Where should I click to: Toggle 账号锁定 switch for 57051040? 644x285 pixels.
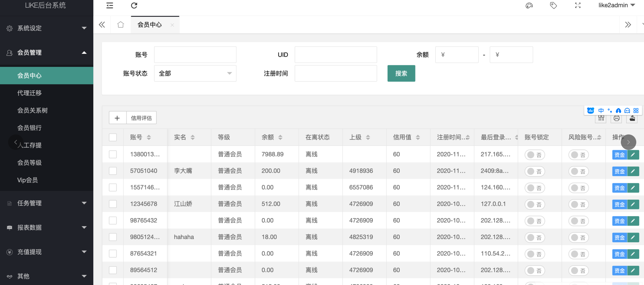pos(535,171)
